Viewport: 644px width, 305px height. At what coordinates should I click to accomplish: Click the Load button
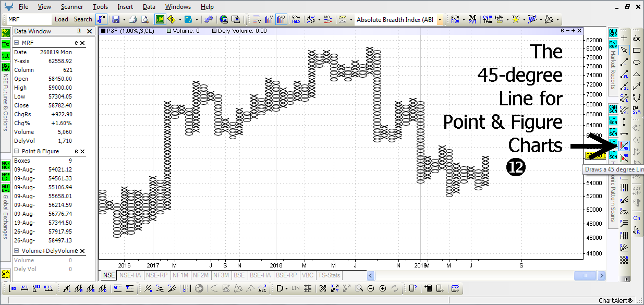(62, 19)
